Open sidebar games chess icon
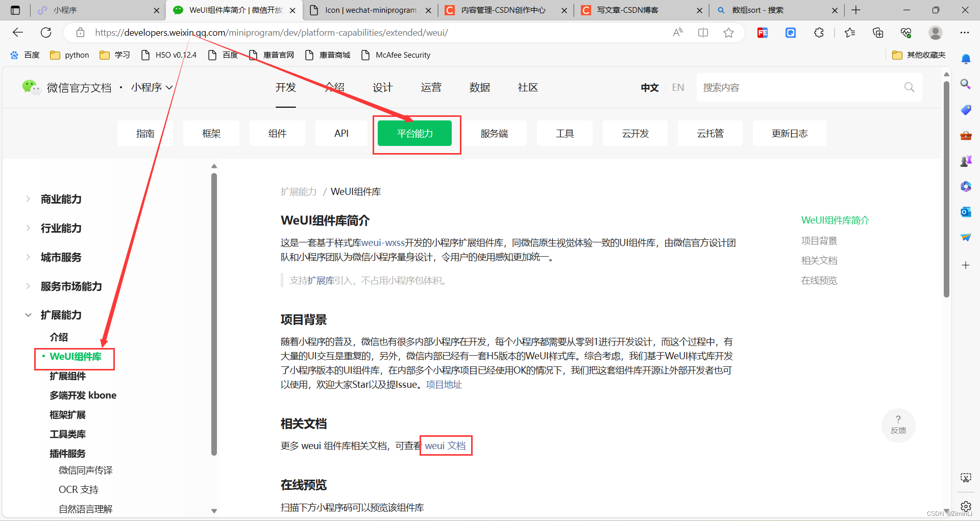 pyautogui.click(x=966, y=161)
